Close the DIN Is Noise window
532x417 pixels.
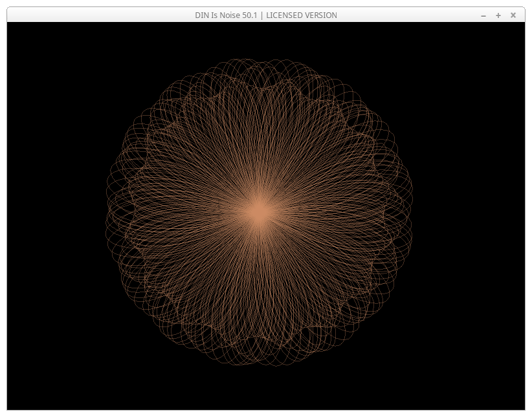pos(513,15)
